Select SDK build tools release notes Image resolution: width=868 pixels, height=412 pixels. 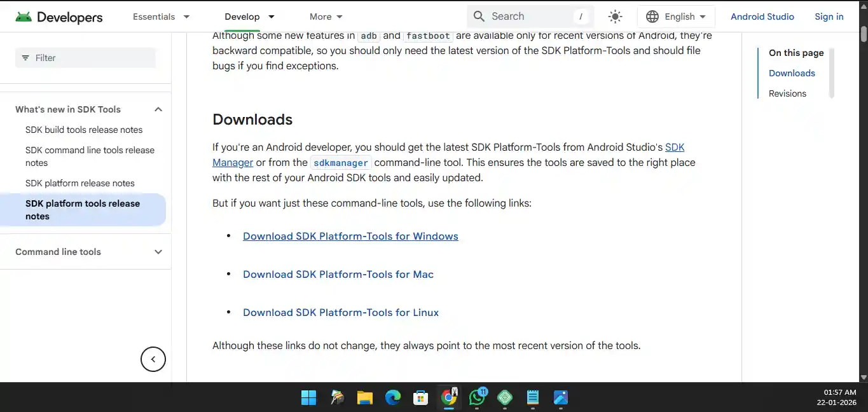point(84,130)
